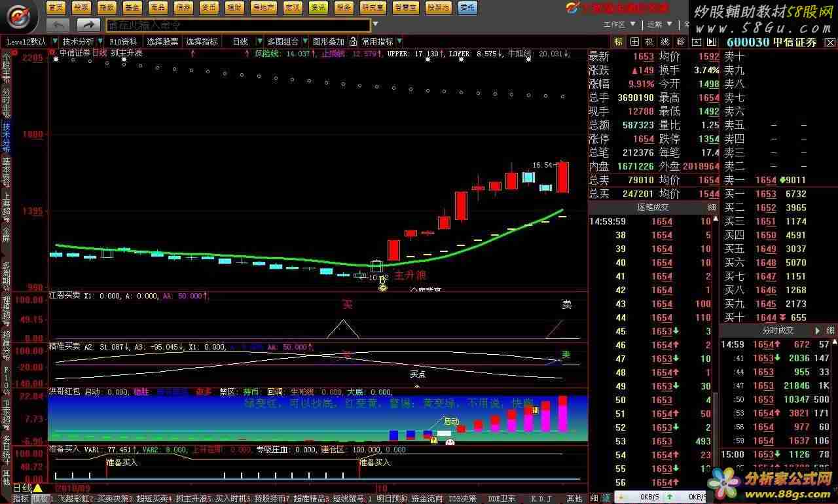Open the 基金 toolbar button
The width and height of the screenshot is (838, 504).
132,8
